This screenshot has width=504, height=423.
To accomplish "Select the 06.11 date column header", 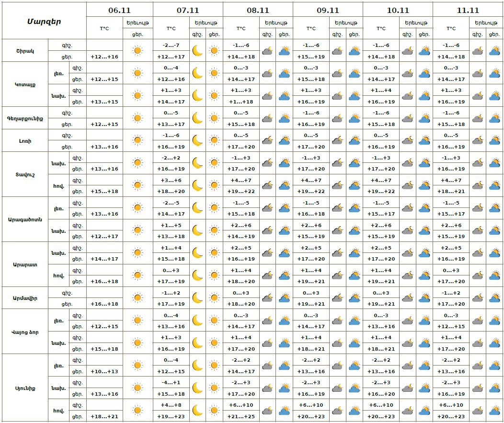I will coord(119,10).
